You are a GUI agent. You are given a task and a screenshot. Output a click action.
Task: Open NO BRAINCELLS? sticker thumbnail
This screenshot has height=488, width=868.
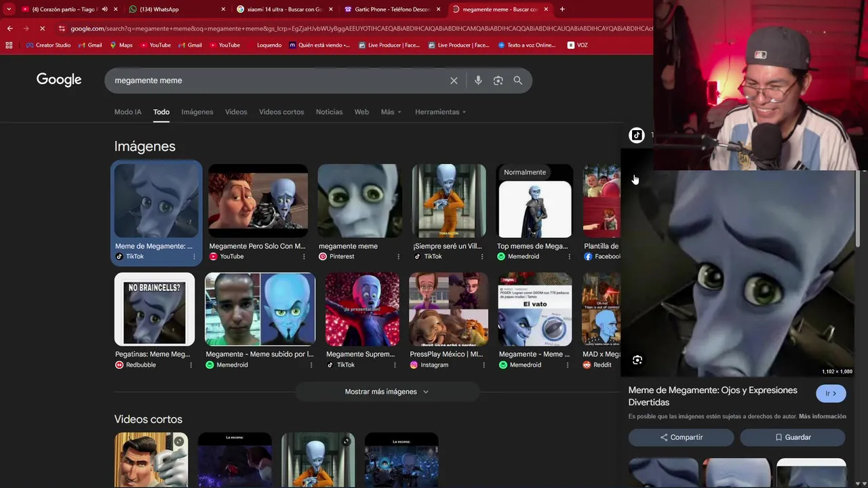(155, 309)
